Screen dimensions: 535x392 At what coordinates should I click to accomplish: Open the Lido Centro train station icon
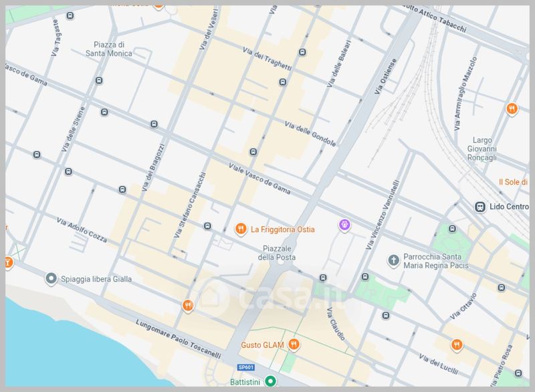(x=480, y=206)
